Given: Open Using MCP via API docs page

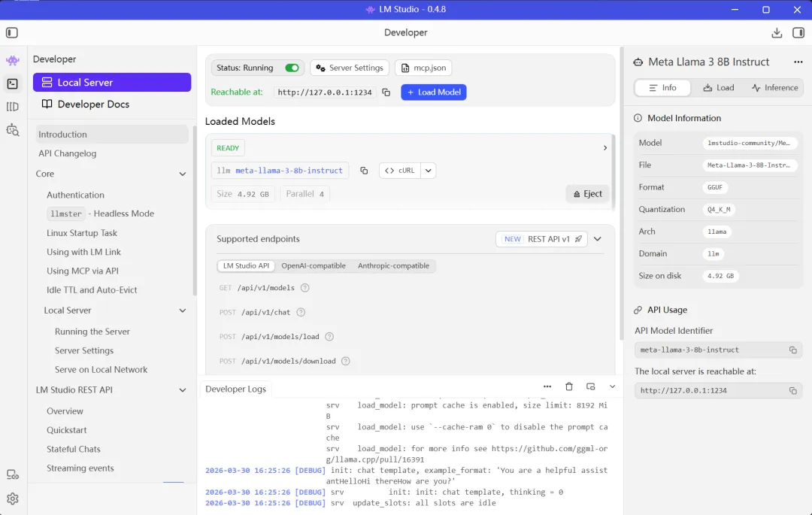Looking at the screenshot, I should [x=83, y=271].
